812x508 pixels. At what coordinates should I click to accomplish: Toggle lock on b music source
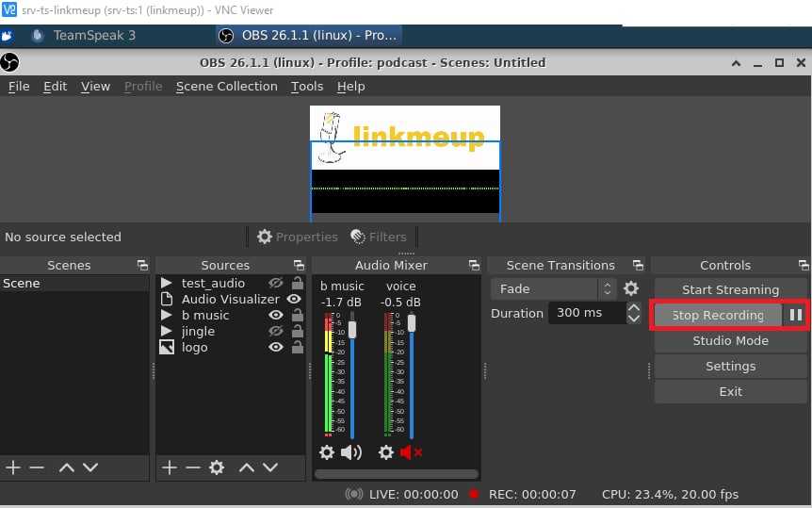click(x=298, y=315)
